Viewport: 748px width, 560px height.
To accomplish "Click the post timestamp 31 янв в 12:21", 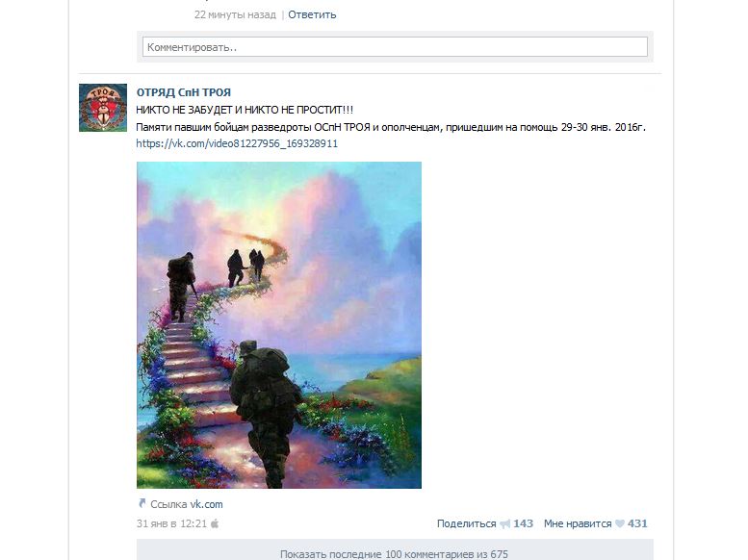I will pos(171,523).
